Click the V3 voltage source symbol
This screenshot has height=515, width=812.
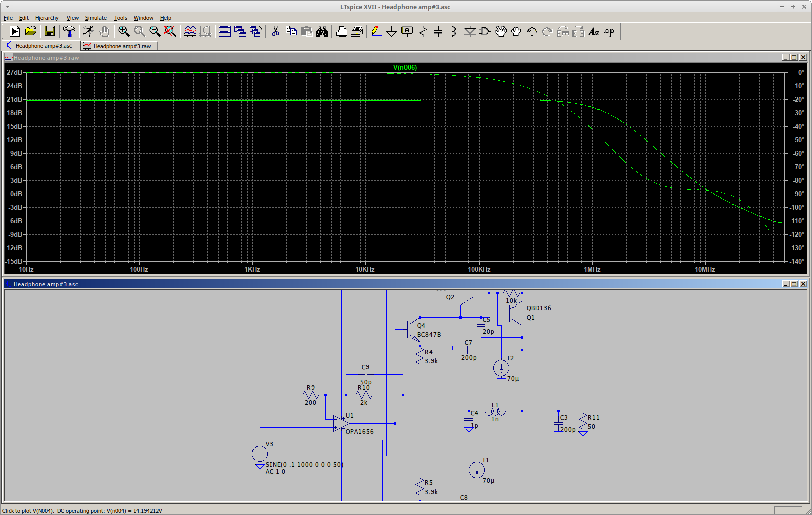[x=260, y=454]
